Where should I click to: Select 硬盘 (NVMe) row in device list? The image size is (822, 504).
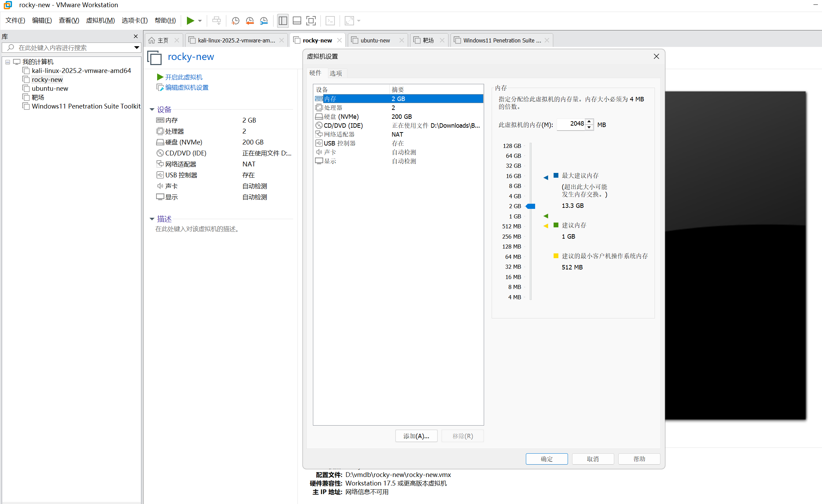coord(399,116)
